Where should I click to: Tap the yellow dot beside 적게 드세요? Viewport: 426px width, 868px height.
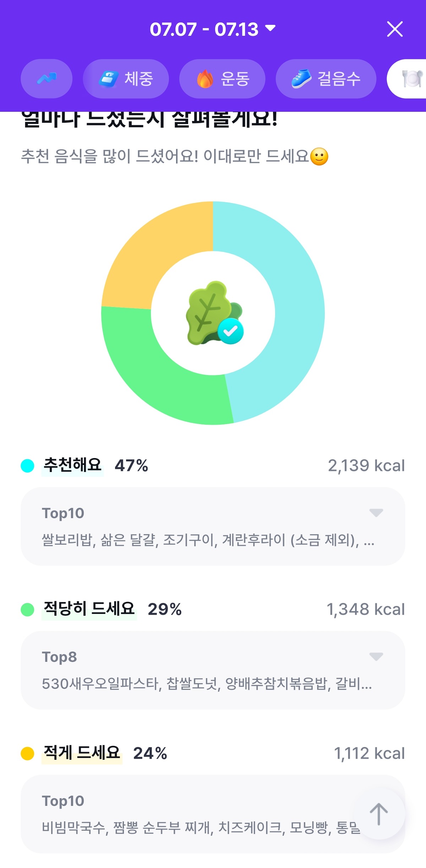[x=27, y=753]
